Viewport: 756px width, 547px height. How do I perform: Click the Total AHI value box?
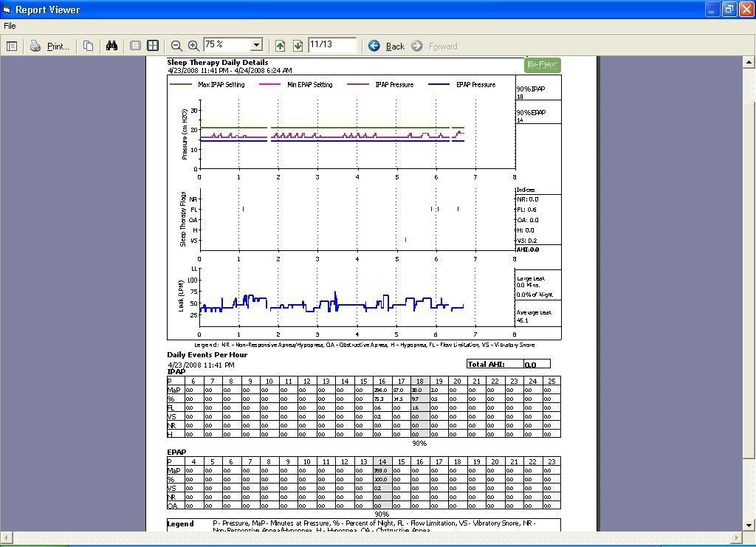pos(537,365)
